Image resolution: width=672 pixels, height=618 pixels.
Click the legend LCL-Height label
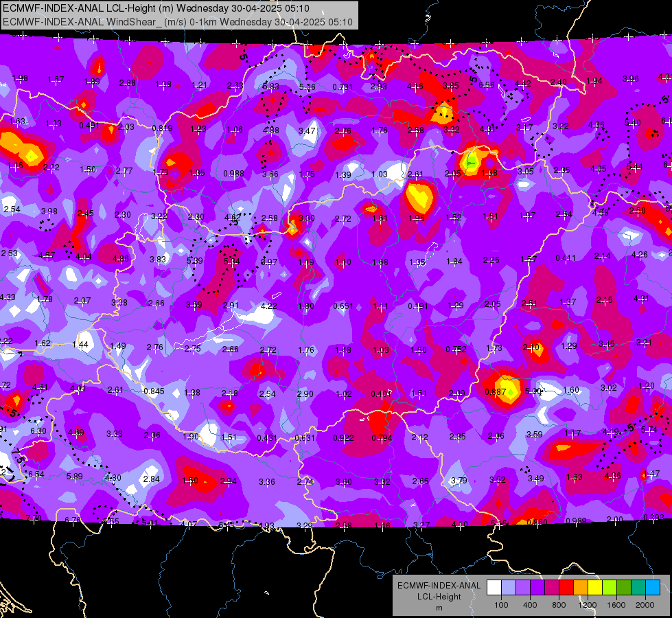439,597
